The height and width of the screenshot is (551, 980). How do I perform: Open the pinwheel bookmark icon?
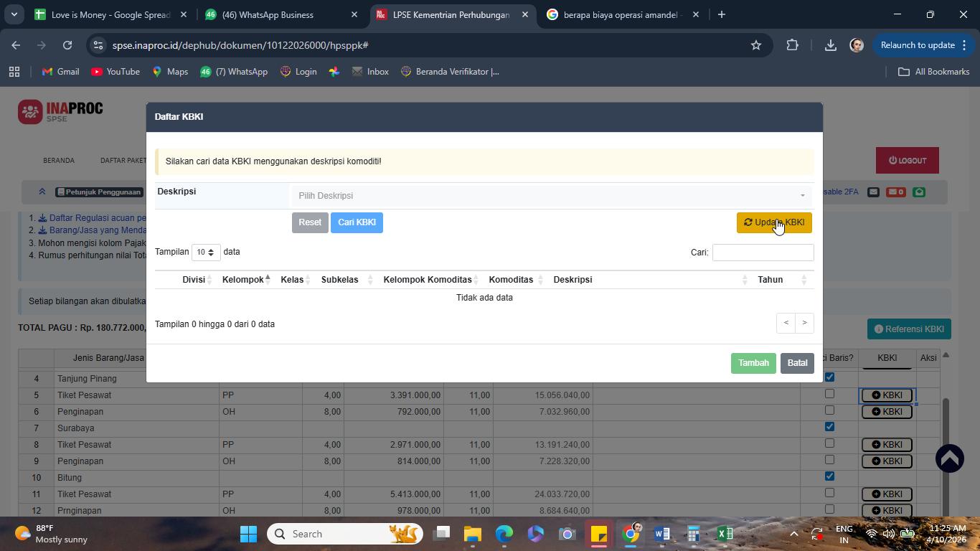click(x=334, y=72)
